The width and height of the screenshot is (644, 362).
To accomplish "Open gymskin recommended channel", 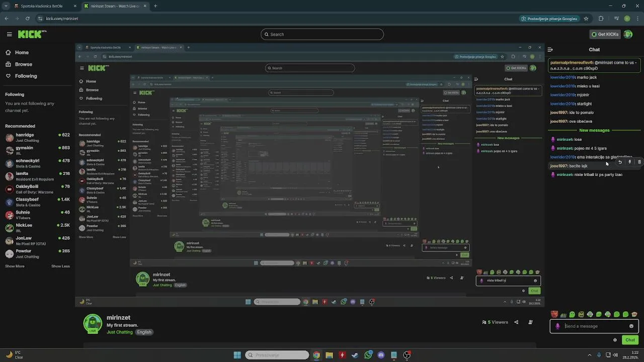I will click(x=37, y=150).
